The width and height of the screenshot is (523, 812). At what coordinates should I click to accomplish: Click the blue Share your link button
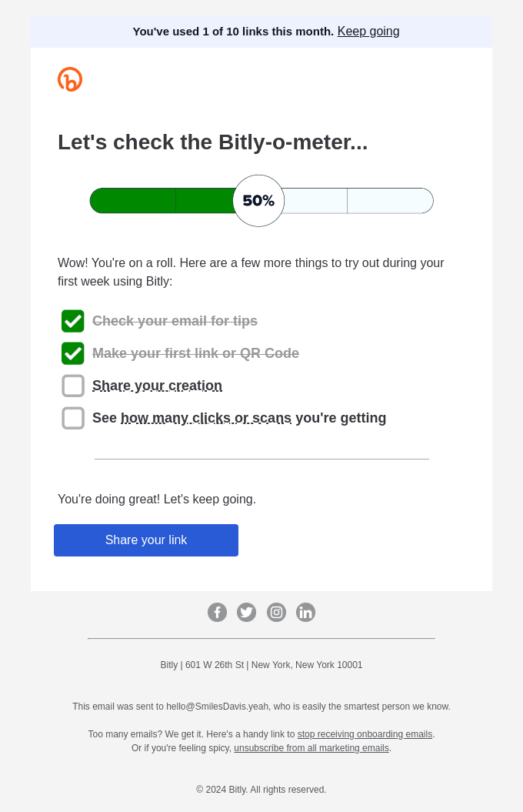click(146, 540)
